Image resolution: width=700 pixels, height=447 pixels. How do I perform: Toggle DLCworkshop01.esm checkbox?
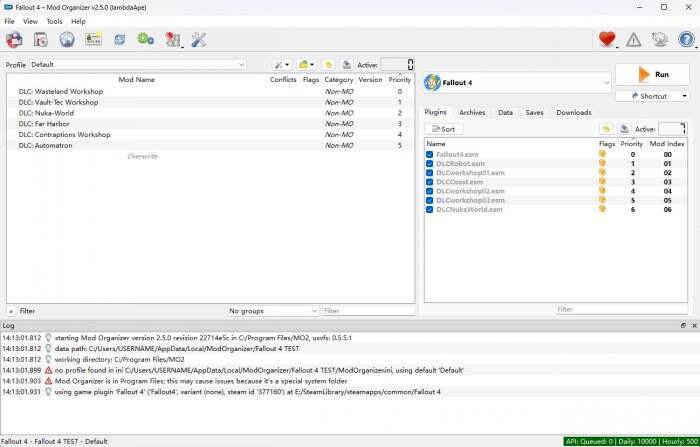click(429, 173)
